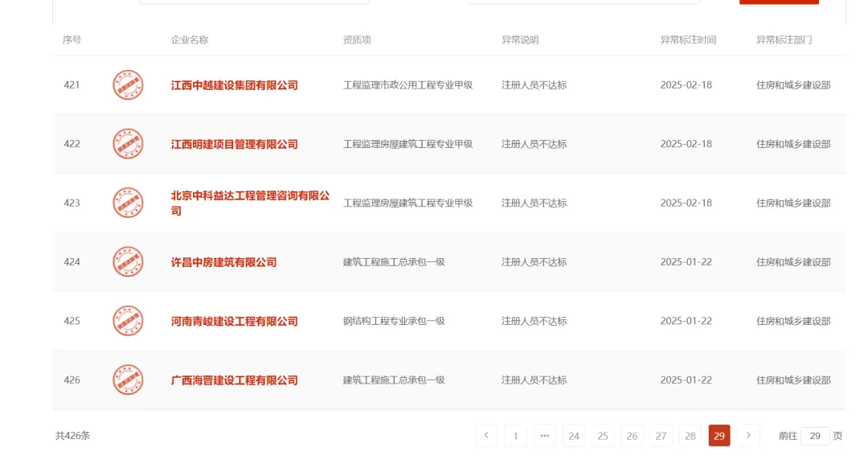Viewport: 868px width, 460px height.
Task: Open company 河南青峻建设工程有限公司
Action: point(234,321)
